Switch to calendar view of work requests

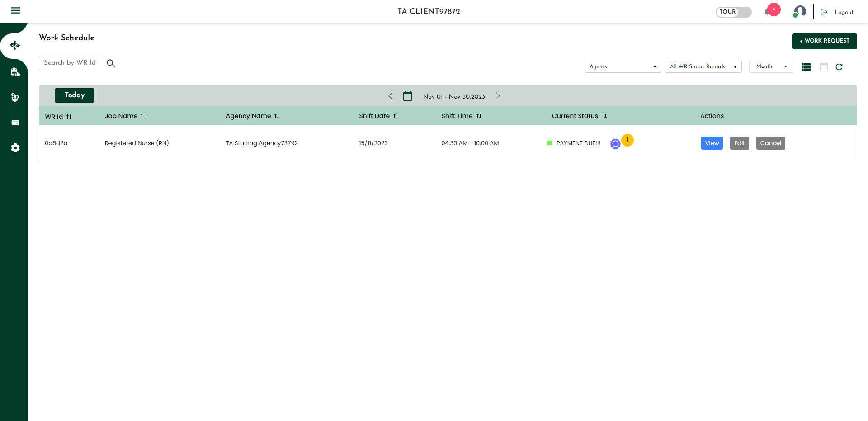[x=824, y=67]
